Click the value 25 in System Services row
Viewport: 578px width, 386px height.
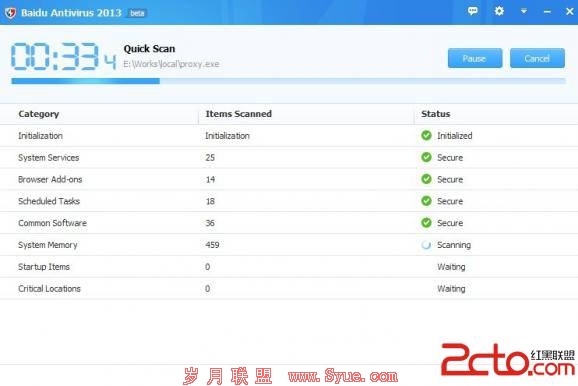tap(210, 157)
